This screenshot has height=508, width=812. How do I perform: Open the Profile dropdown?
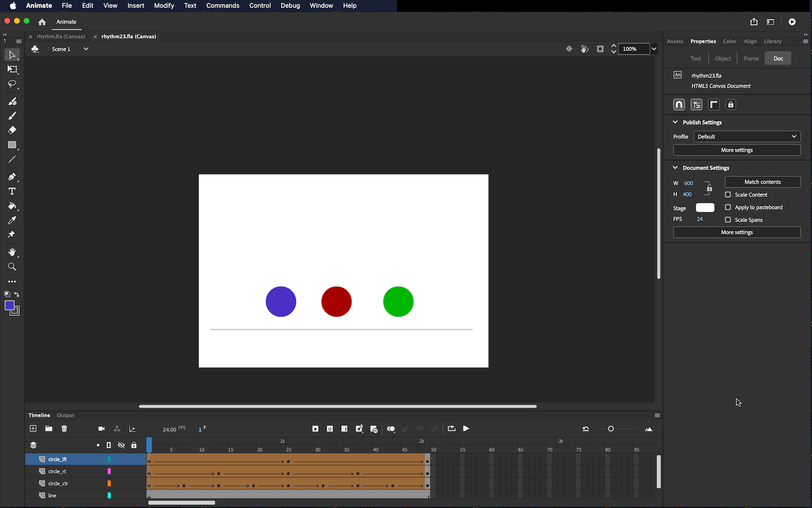tap(747, 136)
